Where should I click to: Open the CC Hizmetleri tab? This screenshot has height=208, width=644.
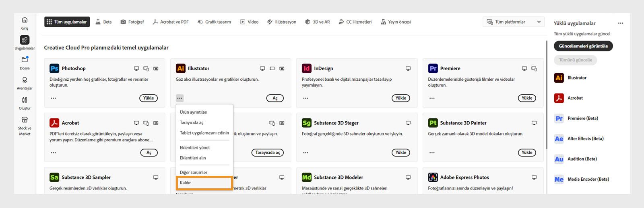(x=355, y=22)
